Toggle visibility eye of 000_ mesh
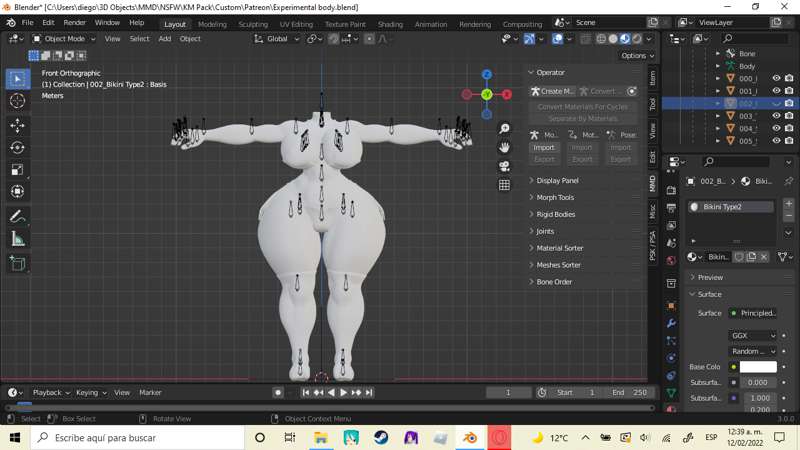Image resolution: width=800 pixels, height=450 pixels. [x=776, y=78]
